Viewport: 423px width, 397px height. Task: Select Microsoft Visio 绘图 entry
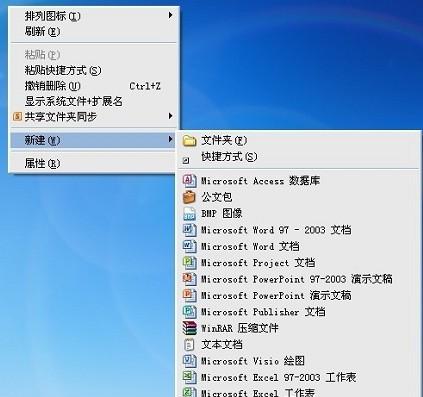(x=299, y=361)
